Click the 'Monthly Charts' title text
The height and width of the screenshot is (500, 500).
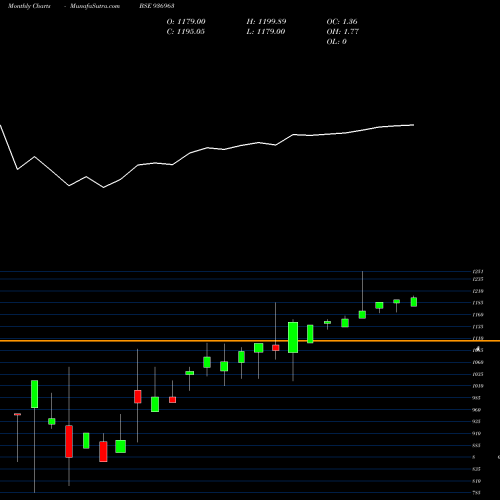click(x=29, y=6)
